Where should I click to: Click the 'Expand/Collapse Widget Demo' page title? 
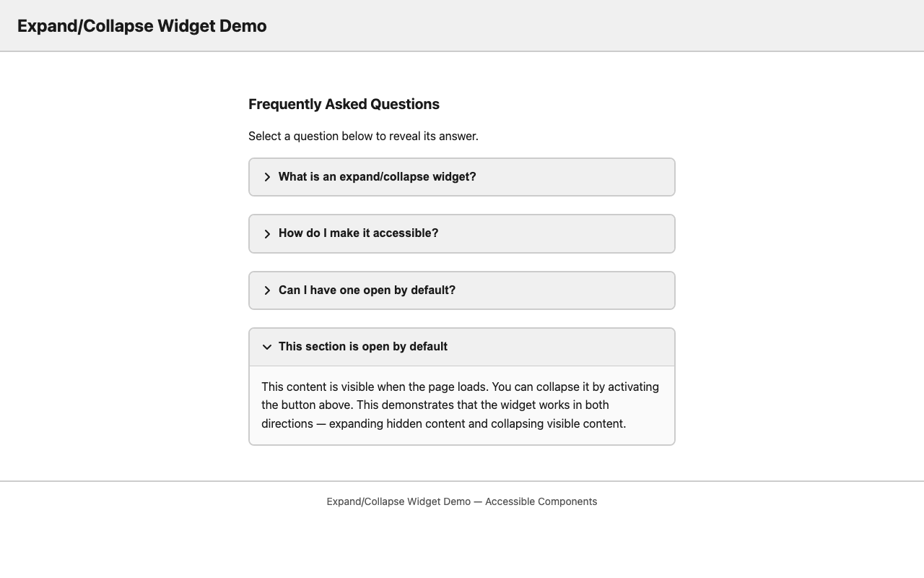click(141, 25)
